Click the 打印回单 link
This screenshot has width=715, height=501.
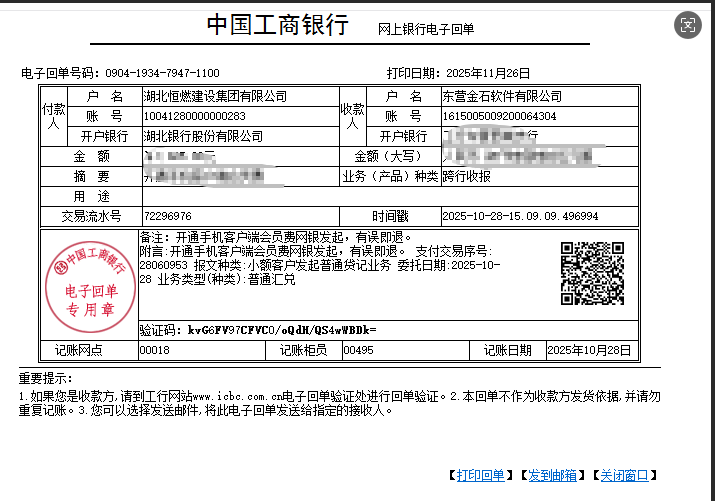click(x=480, y=475)
